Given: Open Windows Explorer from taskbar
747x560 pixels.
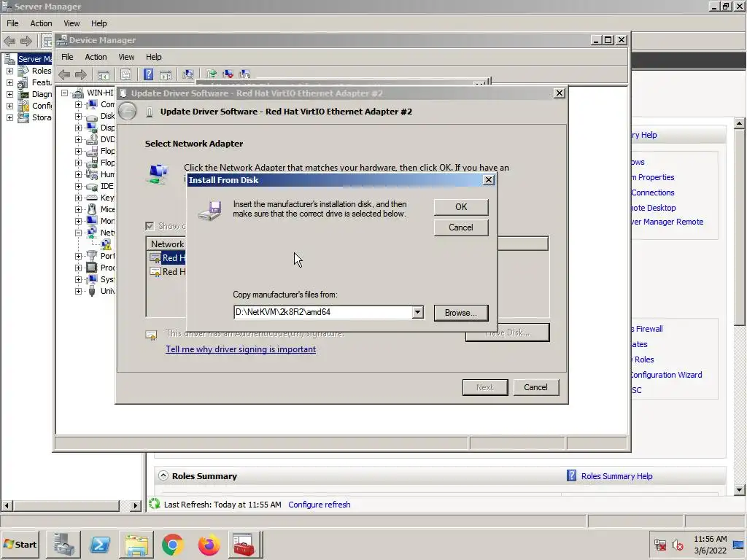Looking at the screenshot, I should tap(136, 545).
